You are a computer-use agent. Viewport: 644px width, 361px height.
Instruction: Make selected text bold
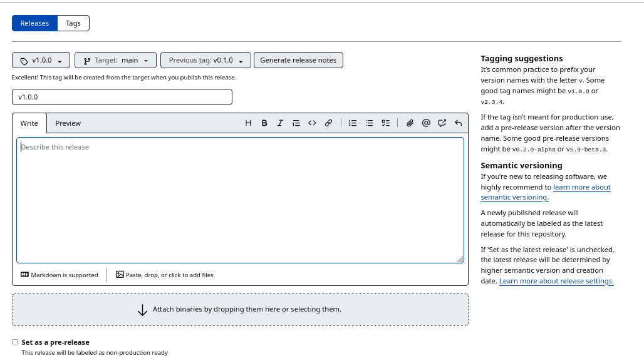264,123
